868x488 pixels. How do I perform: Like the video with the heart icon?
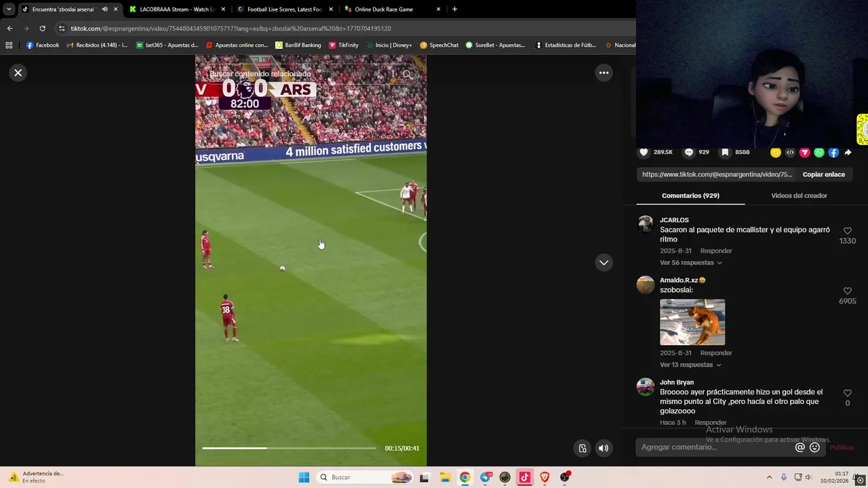click(644, 152)
